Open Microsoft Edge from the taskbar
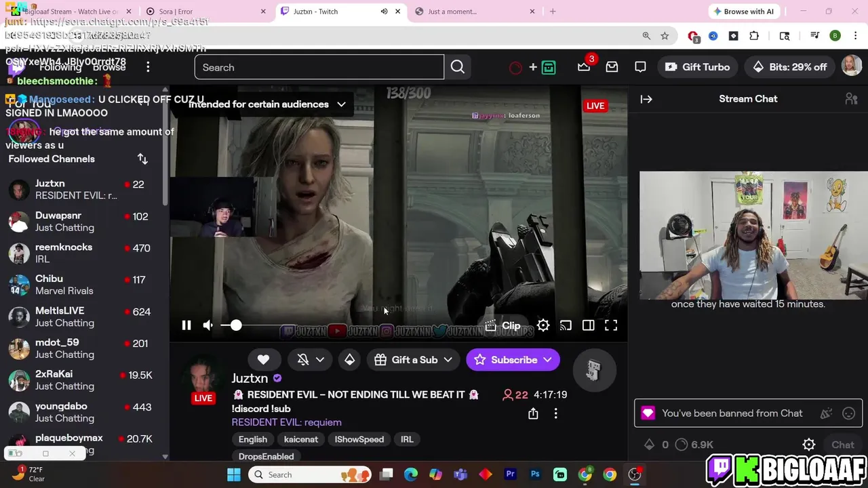Screen dimensions: 868x488 click(411, 474)
